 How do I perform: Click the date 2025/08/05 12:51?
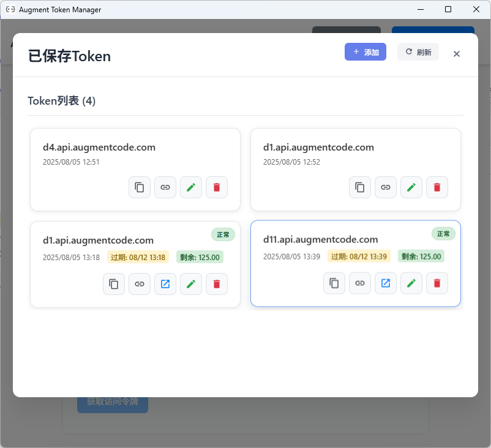pos(71,162)
